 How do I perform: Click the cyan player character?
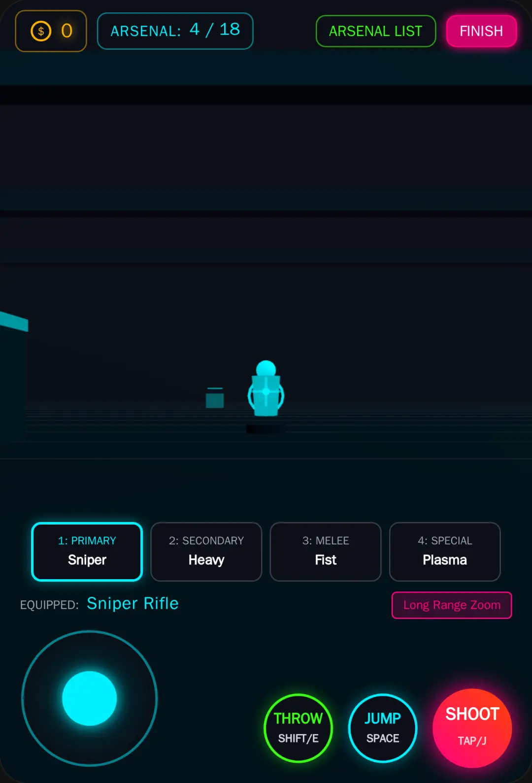click(x=266, y=389)
